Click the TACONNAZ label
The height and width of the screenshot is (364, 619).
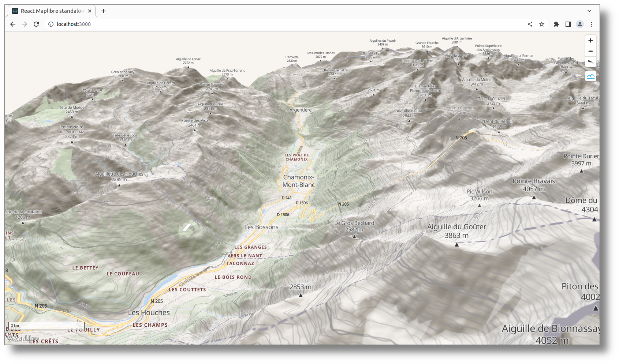[240, 263]
